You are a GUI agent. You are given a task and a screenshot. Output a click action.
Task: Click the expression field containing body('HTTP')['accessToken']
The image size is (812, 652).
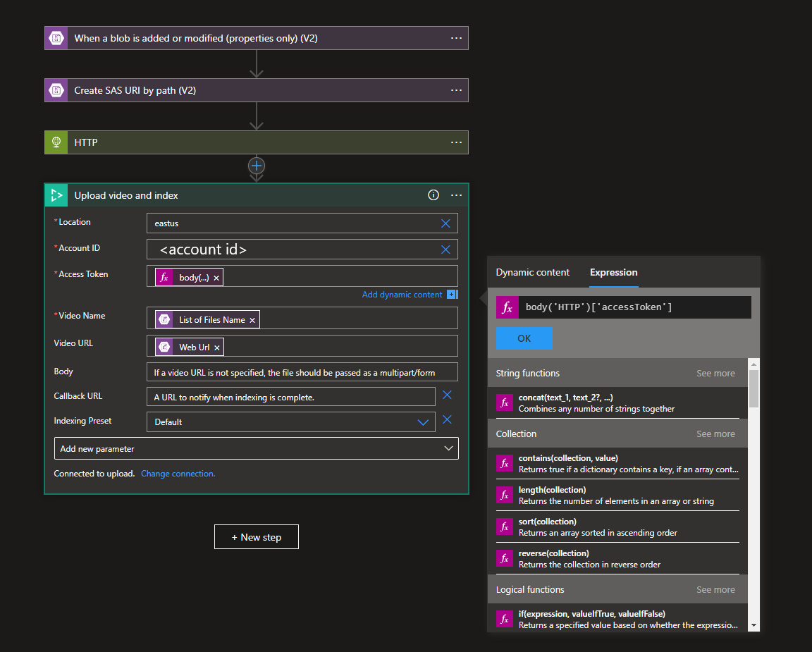pyautogui.click(x=634, y=307)
